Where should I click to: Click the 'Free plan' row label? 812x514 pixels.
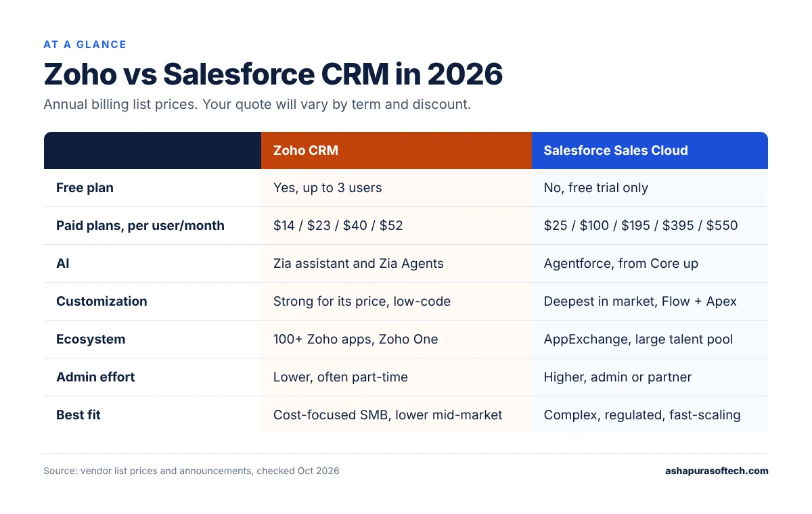coord(85,188)
